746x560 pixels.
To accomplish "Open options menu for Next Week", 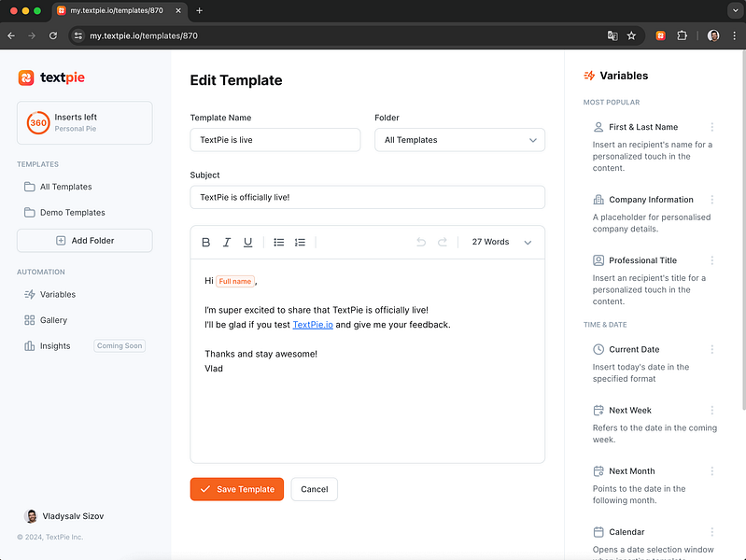I will (x=711, y=410).
